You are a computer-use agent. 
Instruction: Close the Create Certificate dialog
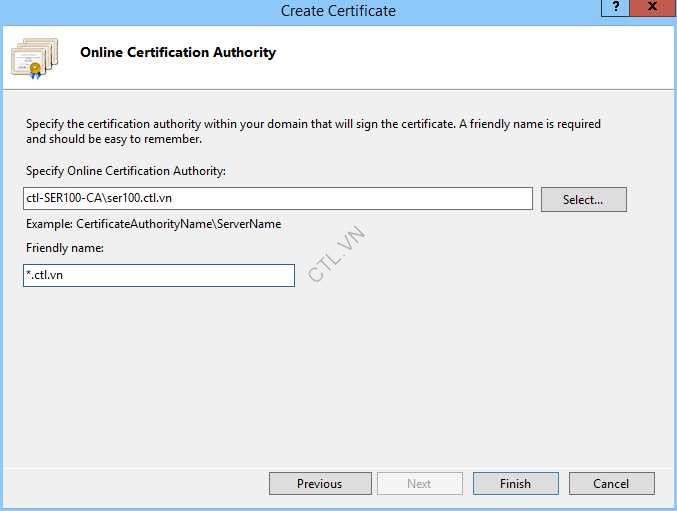(655, 8)
